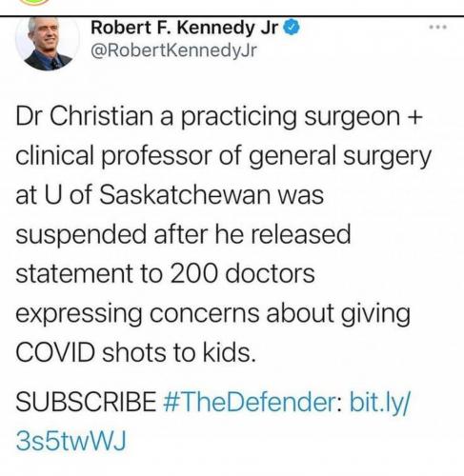Click the phrase 'COVID shots to kids.'
This screenshot has height=476, width=464.
coord(135,353)
